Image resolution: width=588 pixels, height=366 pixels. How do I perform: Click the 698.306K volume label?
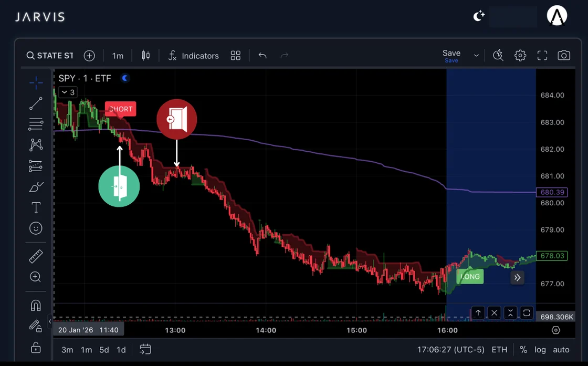pyautogui.click(x=556, y=317)
